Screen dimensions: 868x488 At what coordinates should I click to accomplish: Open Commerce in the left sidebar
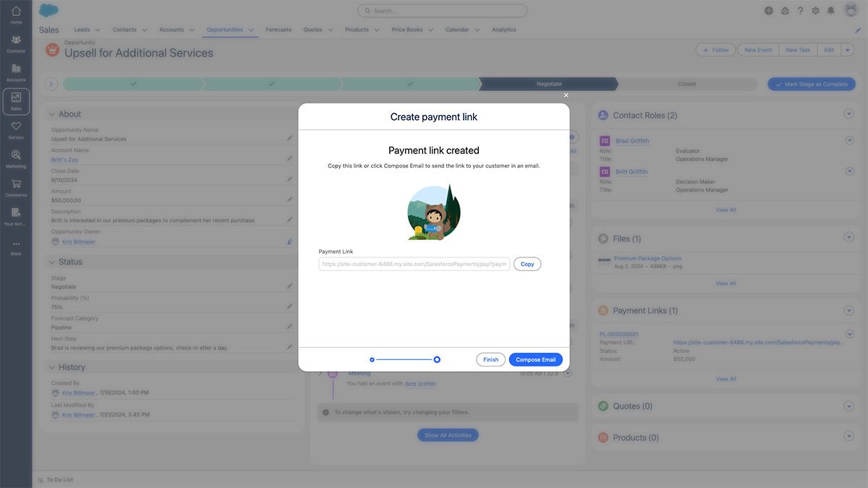(x=16, y=187)
